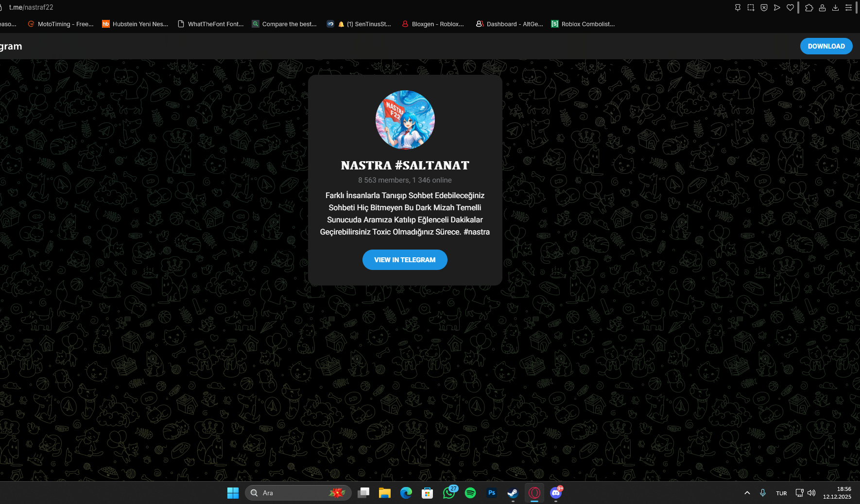The height and width of the screenshot is (504, 860).
Task: Click the t.me/nastraf22 address bar
Action: coord(31,7)
